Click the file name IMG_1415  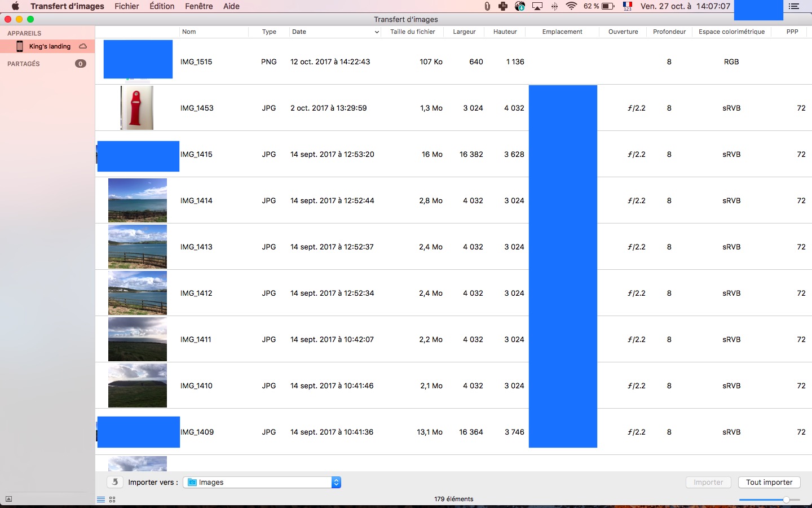196,155
